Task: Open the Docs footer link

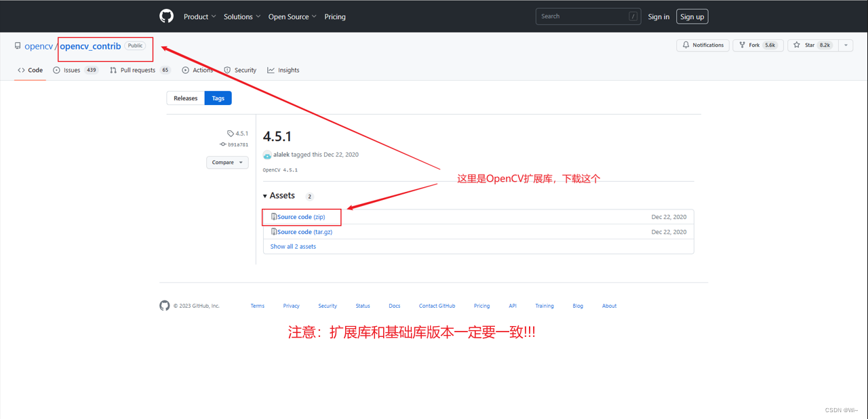Action: coord(395,306)
